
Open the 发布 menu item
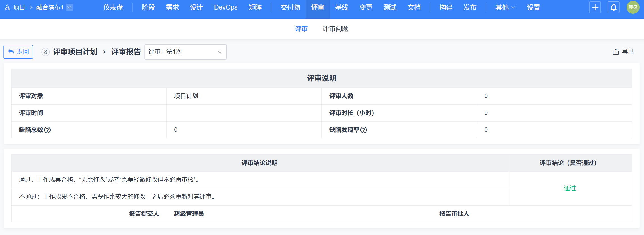(470, 8)
